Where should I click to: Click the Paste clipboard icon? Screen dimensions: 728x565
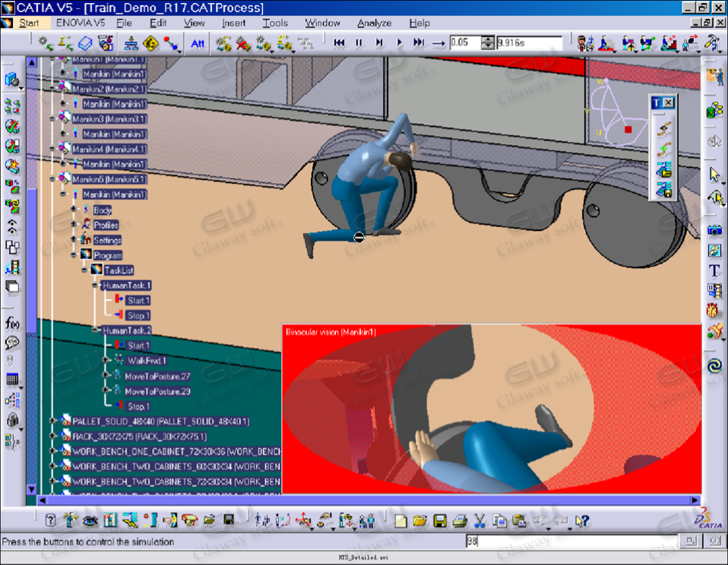[x=519, y=521]
